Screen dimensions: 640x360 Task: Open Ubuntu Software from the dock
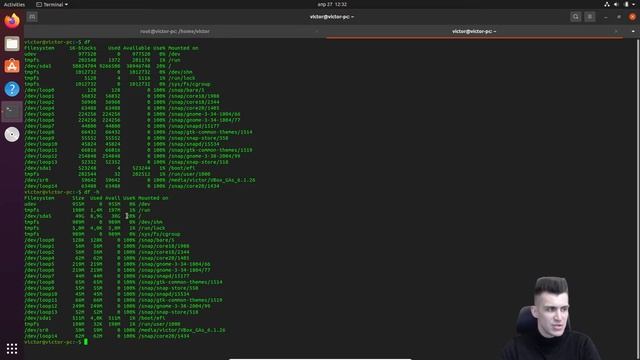(x=12, y=66)
